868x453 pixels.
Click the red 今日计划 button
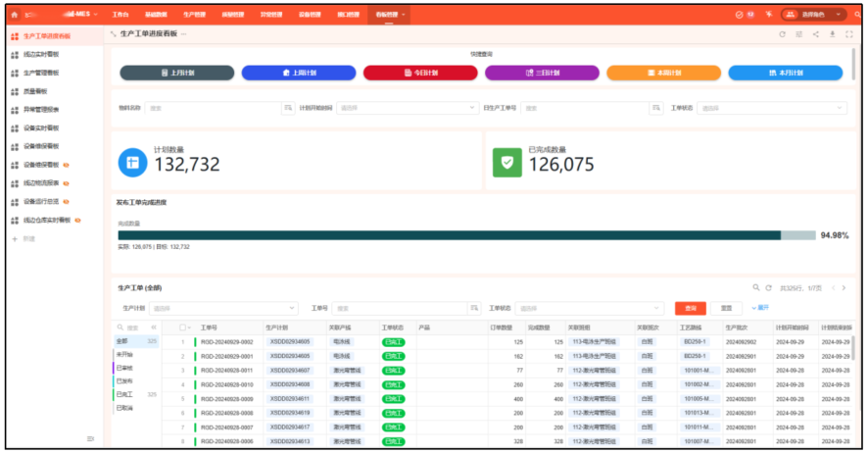(x=420, y=73)
